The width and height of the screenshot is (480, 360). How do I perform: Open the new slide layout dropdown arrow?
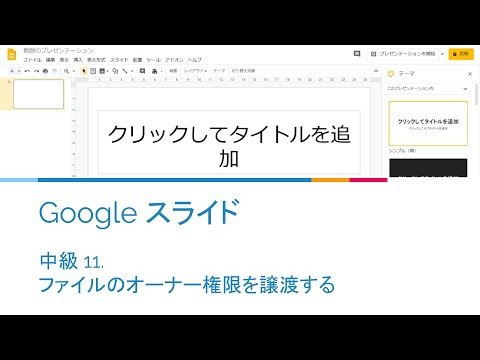19,71
